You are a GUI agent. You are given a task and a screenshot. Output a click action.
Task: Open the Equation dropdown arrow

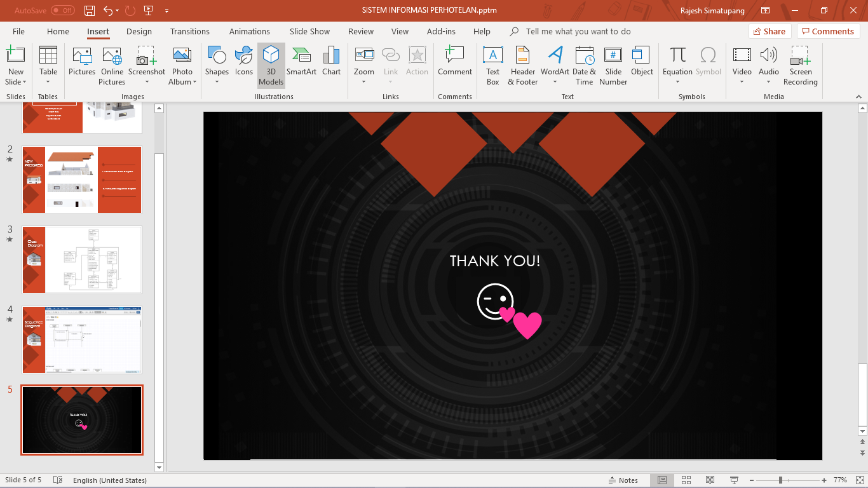click(677, 82)
